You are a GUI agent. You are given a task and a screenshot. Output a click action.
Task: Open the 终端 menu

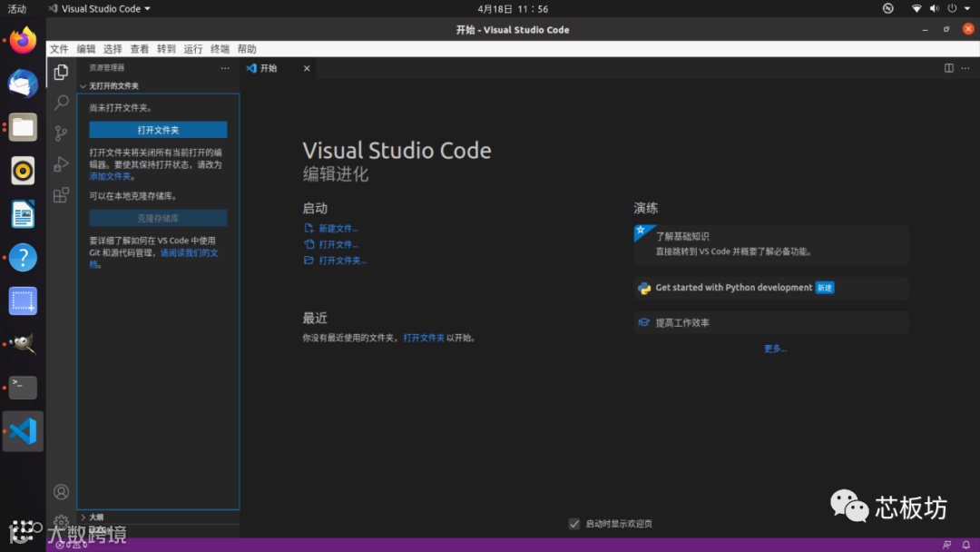pyautogui.click(x=220, y=49)
